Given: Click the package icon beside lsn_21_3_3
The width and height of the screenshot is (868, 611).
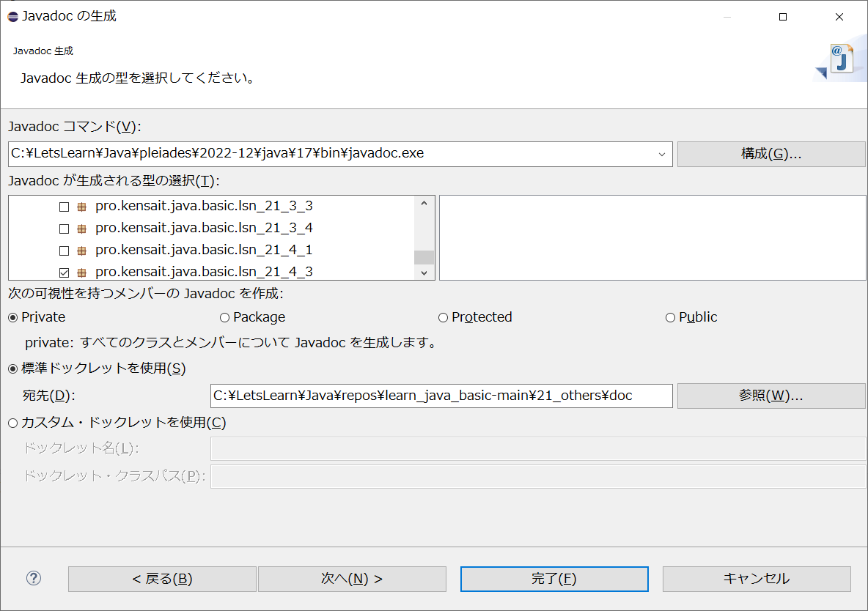Looking at the screenshot, I should point(81,206).
